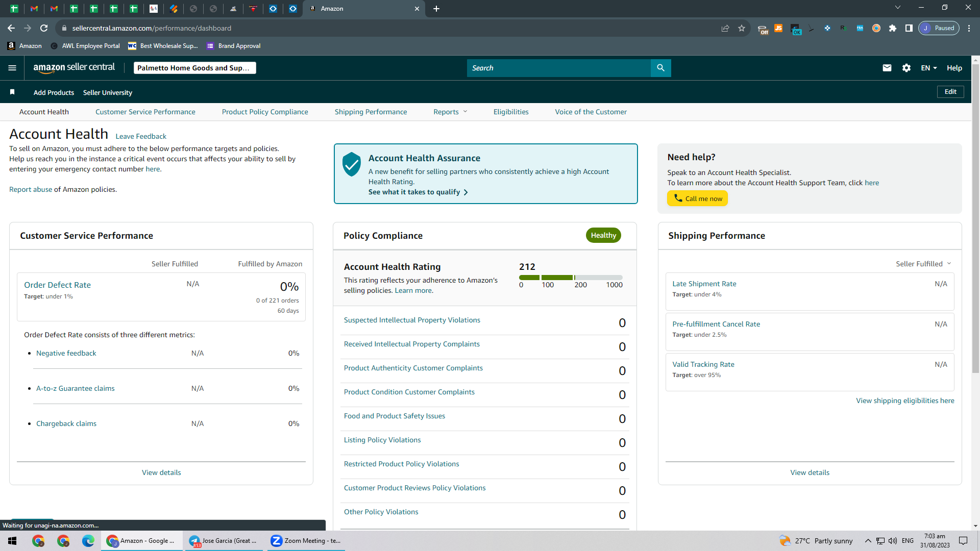Open the EN language dropdown

(929, 68)
